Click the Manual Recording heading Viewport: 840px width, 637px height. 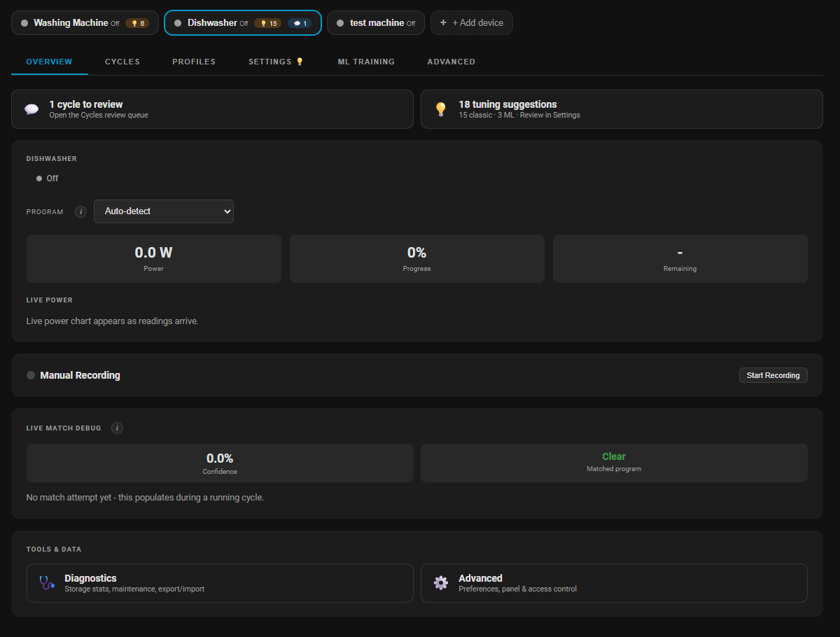tap(80, 375)
